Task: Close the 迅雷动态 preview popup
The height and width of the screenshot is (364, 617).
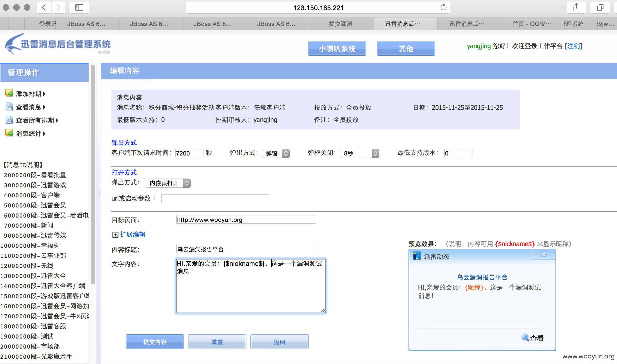Action: tap(543, 254)
